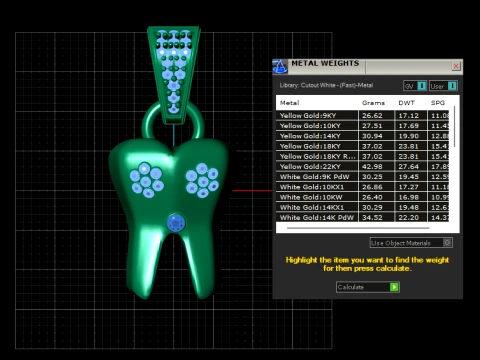This screenshot has height=360, width=480.
Task: Click the 26.86 grams value
Action: pos(372,187)
